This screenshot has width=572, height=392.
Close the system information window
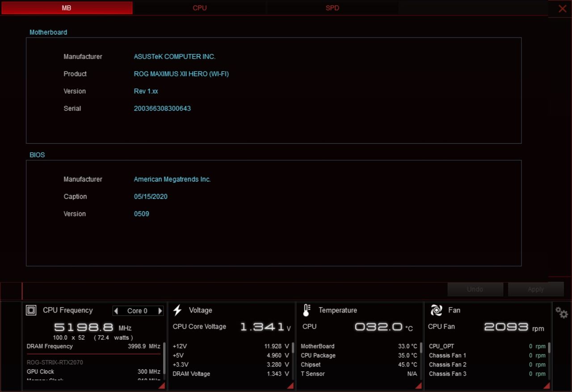point(562,8)
